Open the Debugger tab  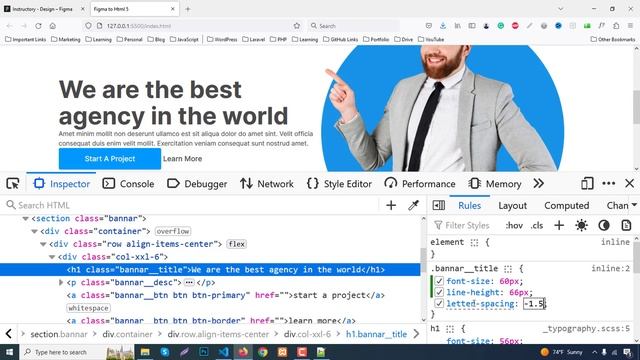pyautogui.click(x=197, y=184)
